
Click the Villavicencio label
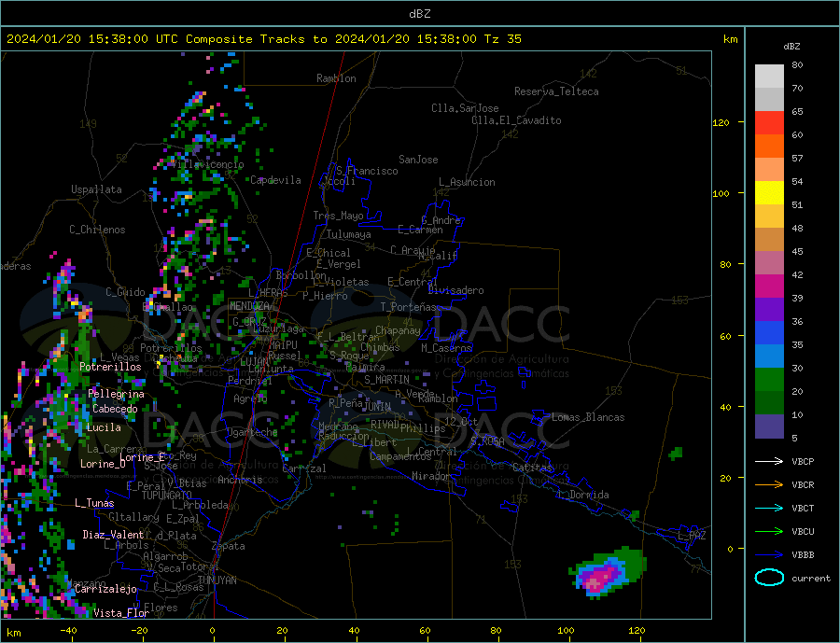point(208,164)
